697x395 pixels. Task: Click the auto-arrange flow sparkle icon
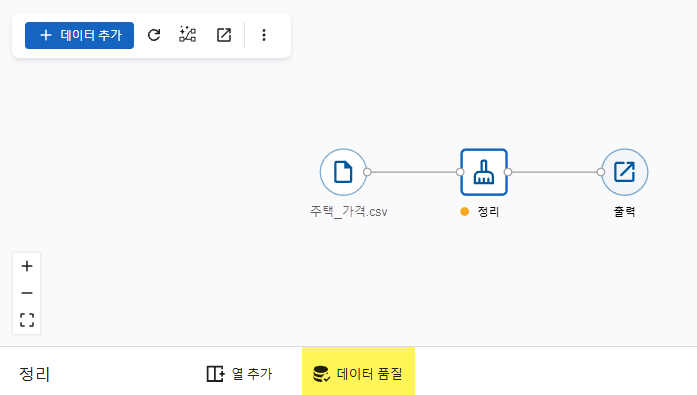(188, 35)
